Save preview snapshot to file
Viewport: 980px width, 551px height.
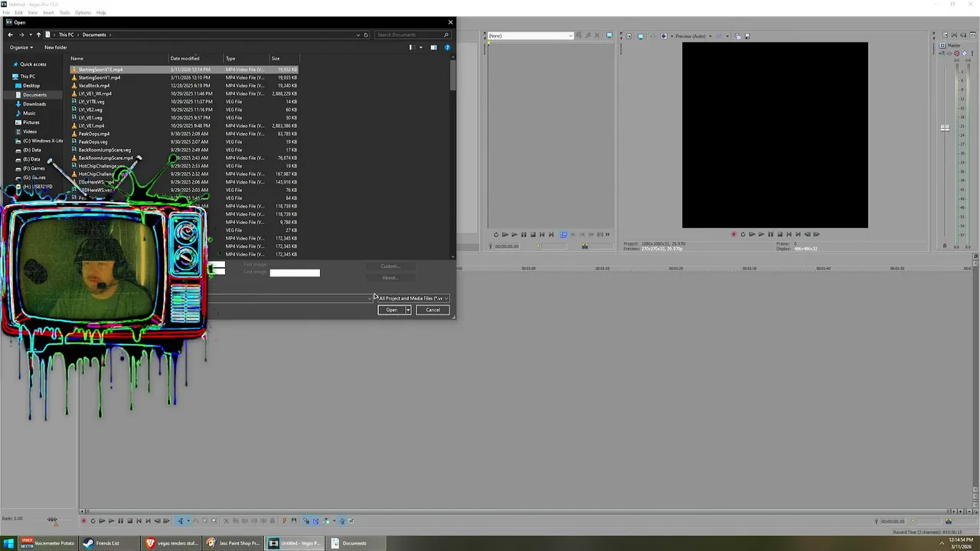tap(747, 36)
